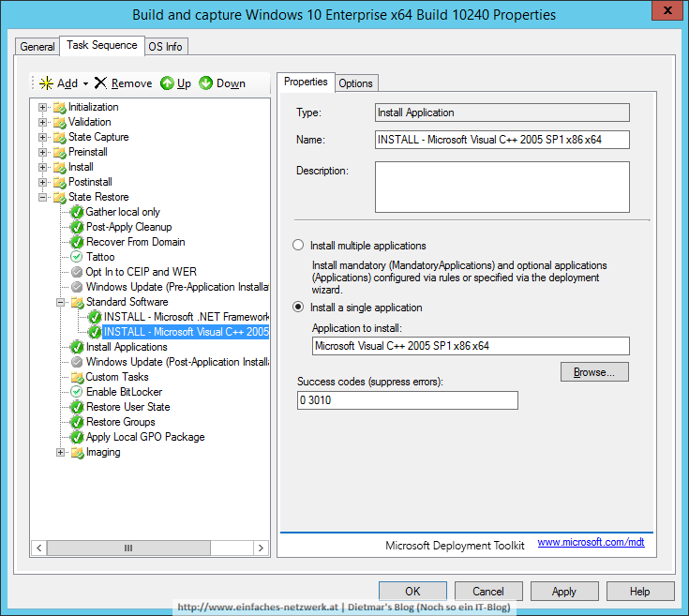Switch to the General tab
The height and width of the screenshot is (616, 689).
point(37,47)
